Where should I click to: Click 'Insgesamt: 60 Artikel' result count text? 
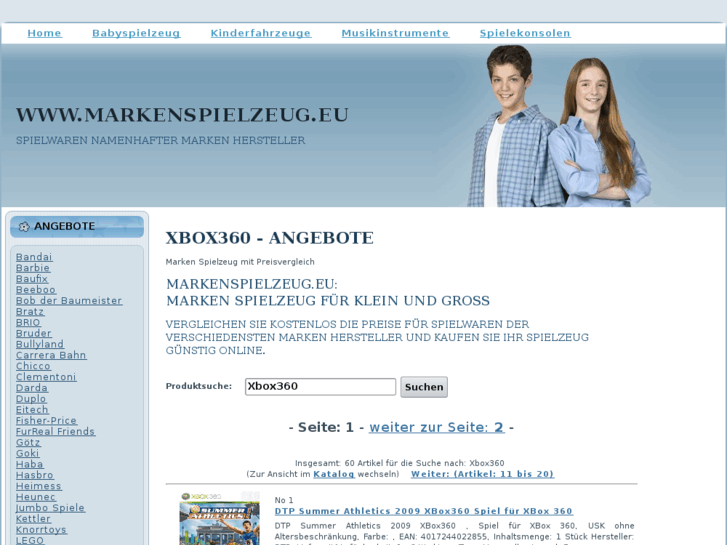[400, 463]
